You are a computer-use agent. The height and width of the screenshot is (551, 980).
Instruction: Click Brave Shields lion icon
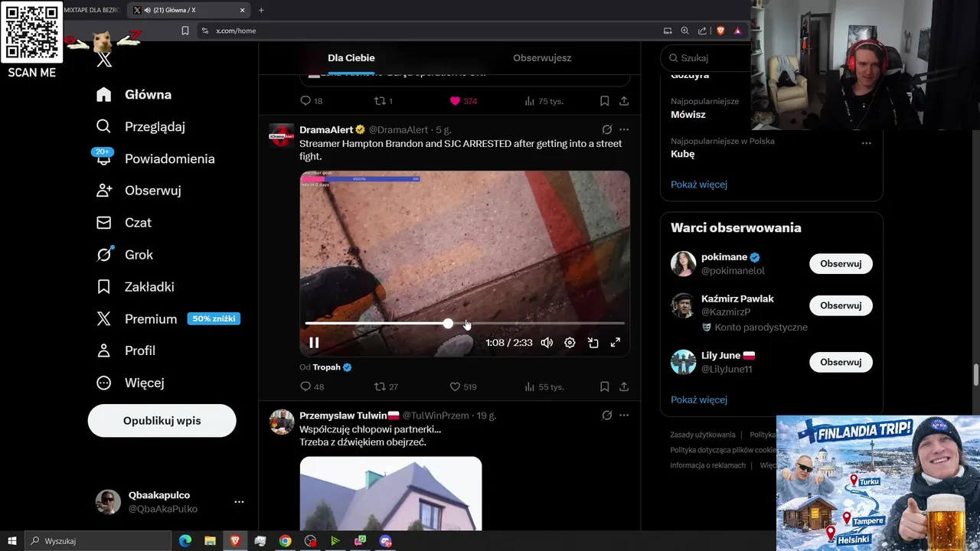tap(720, 31)
